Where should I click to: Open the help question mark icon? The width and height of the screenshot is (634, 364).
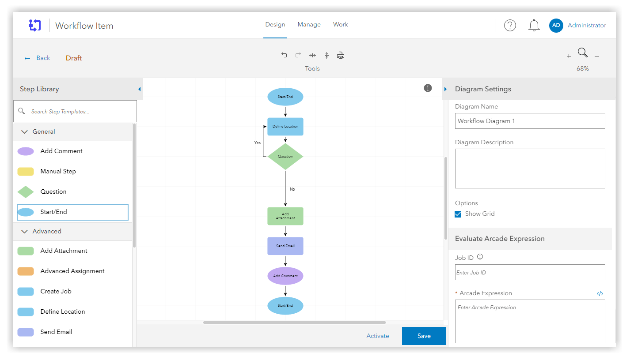[510, 26]
